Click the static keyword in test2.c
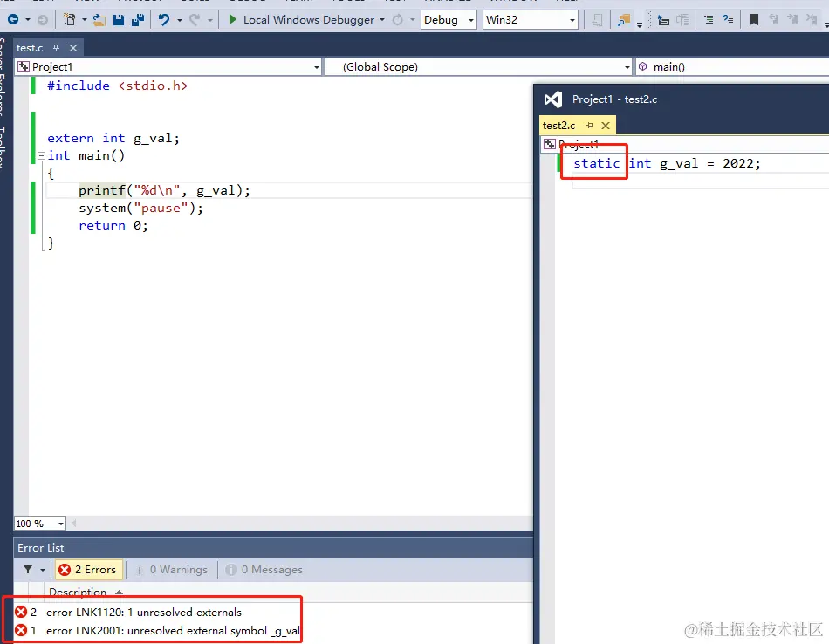 (x=596, y=163)
